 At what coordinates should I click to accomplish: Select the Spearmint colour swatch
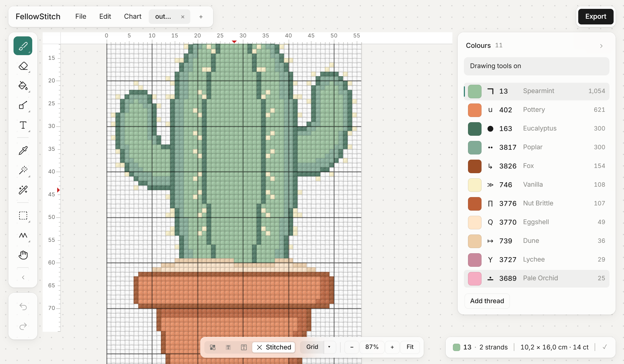tap(475, 92)
